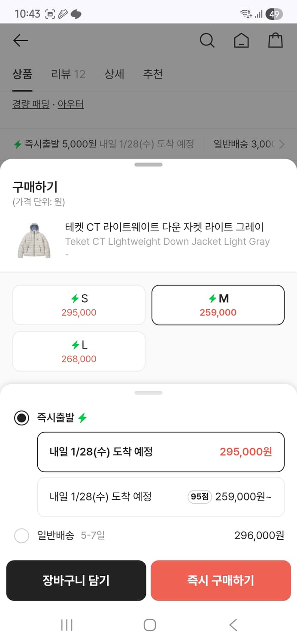
Task: Go to home screen via home icon
Action: click(241, 40)
